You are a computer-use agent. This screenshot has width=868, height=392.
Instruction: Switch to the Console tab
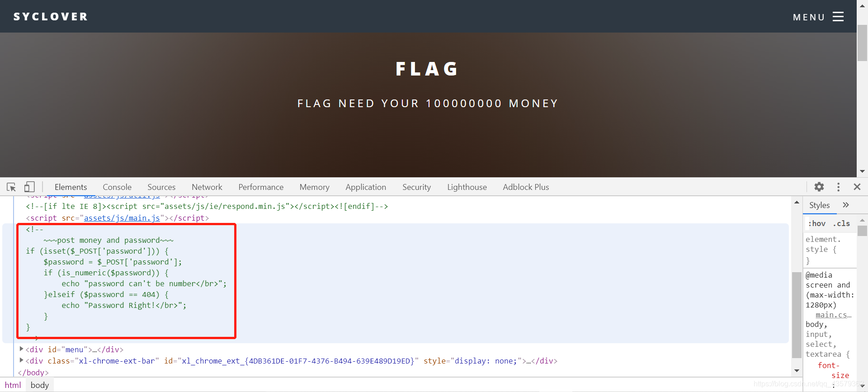coord(117,187)
